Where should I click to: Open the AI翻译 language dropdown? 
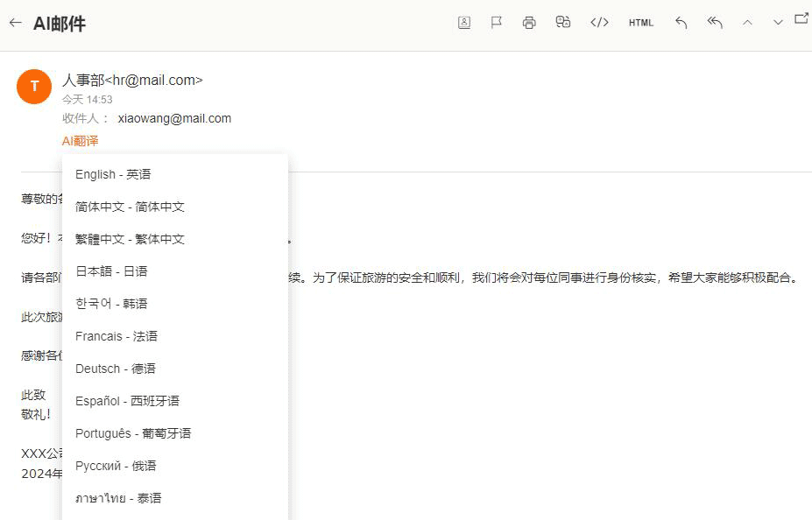(80, 140)
